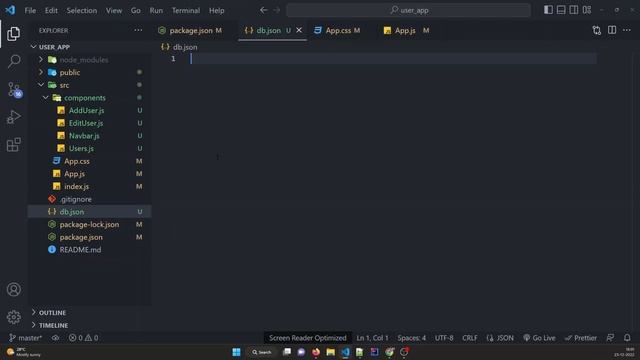This screenshot has width=640, height=360.
Task: Open the Run and Debug view
Action: pyautogui.click(x=13, y=117)
